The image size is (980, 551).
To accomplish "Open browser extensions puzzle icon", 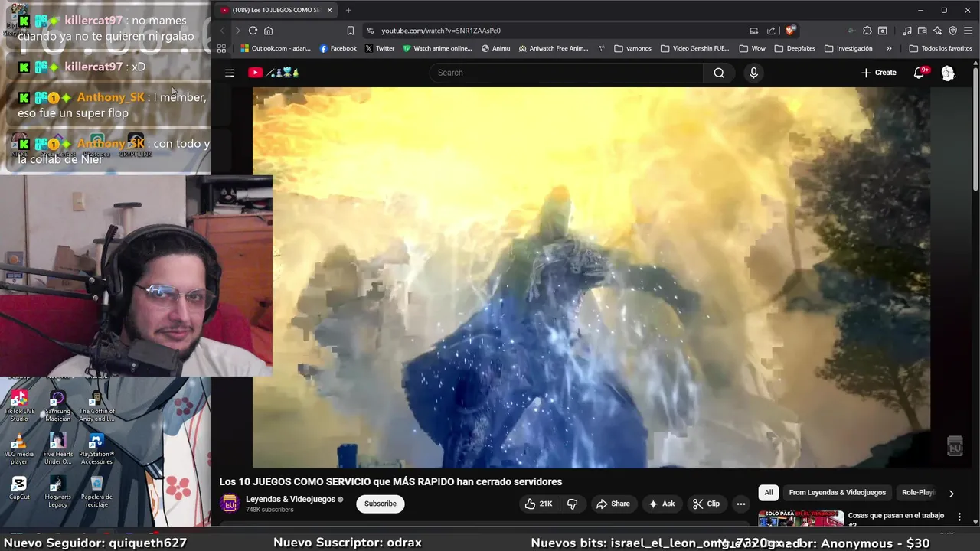I will [x=867, y=31].
